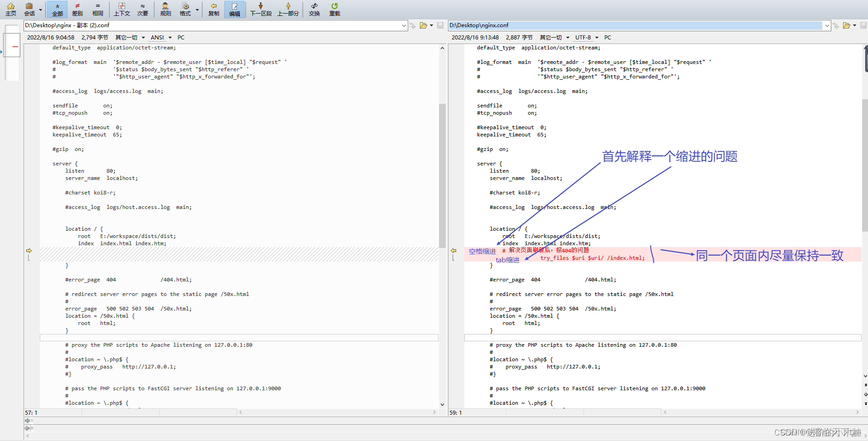The width and height of the screenshot is (868, 441).
Task: Click the left pane browse-arrow icon
Action: (413, 26)
